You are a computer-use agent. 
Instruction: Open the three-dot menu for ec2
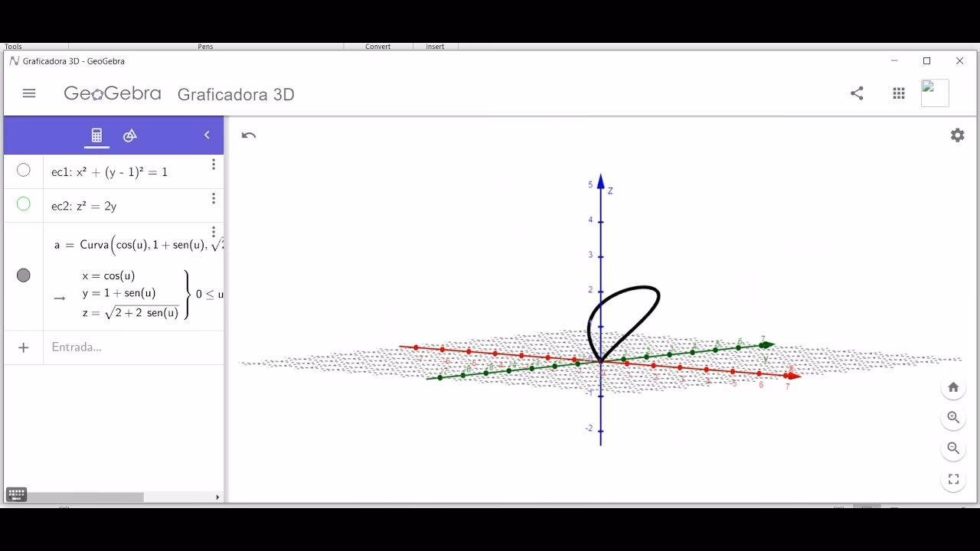214,198
